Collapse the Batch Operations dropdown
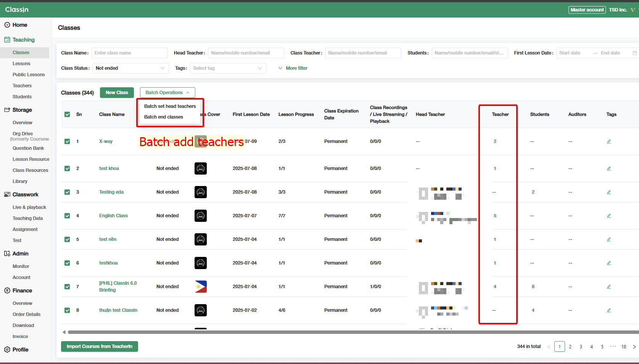Screen dimensions: 639x364 pyautogui.click(x=167, y=93)
